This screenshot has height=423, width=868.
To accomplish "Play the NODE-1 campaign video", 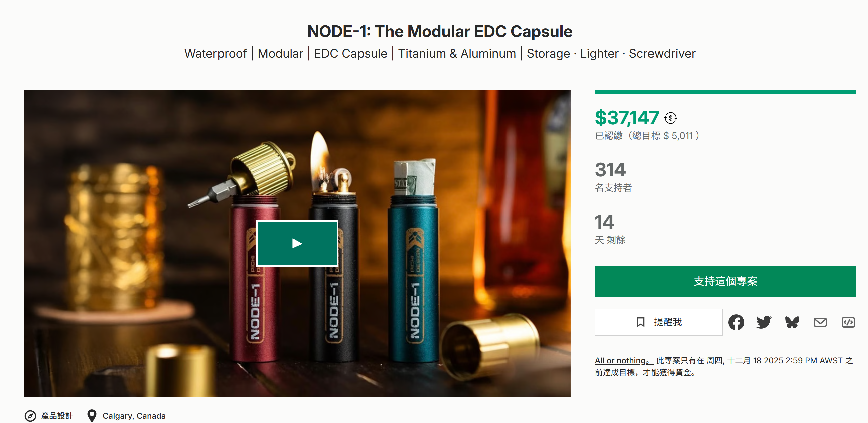I will [x=297, y=243].
